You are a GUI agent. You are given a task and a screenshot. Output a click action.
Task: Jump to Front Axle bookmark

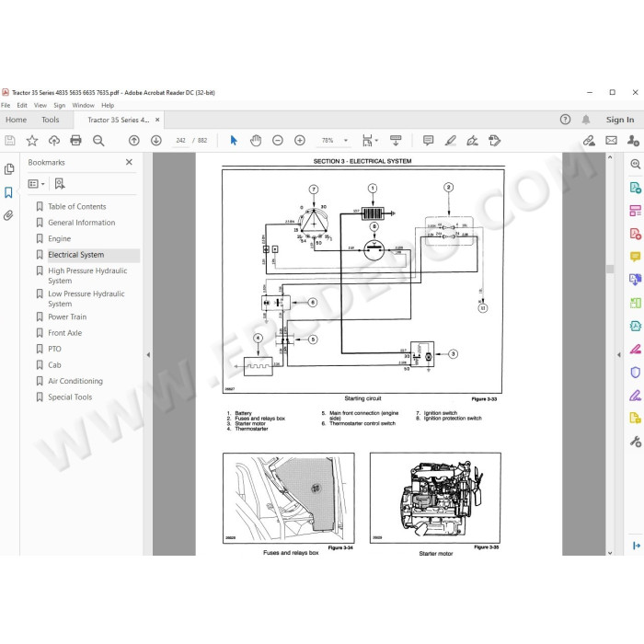pos(65,333)
